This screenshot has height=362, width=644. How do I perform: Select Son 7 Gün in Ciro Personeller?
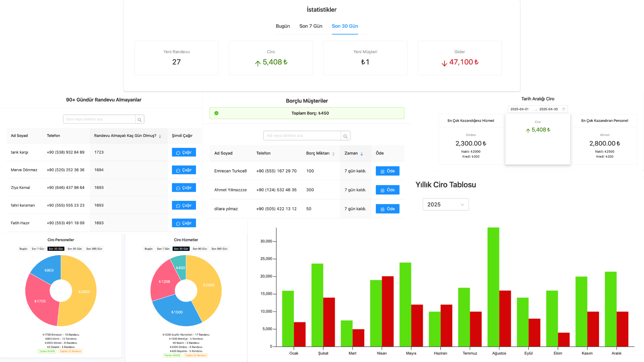tap(38, 249)
